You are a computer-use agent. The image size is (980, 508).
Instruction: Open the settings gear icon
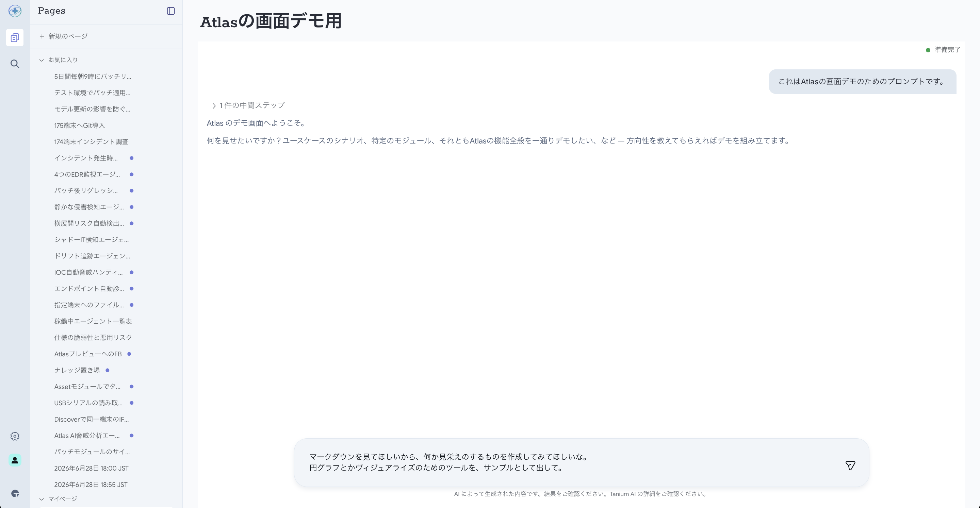tap(15, 436)
